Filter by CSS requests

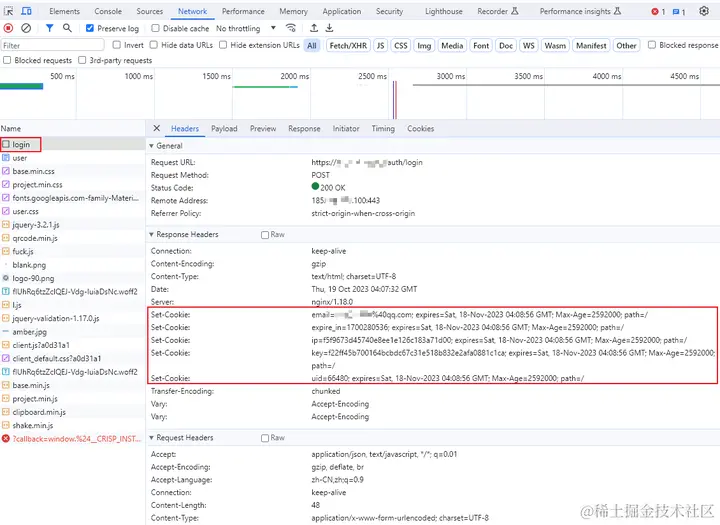point(401,45)
